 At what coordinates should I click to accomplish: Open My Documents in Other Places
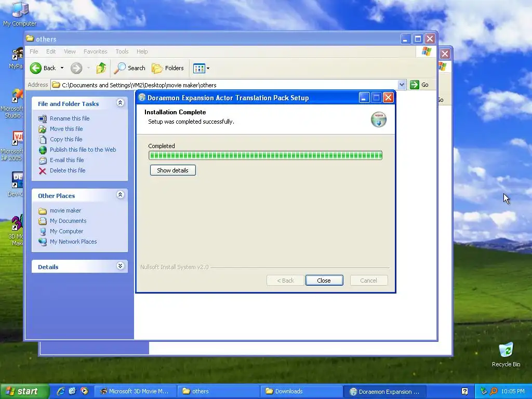tap(68, 221)
